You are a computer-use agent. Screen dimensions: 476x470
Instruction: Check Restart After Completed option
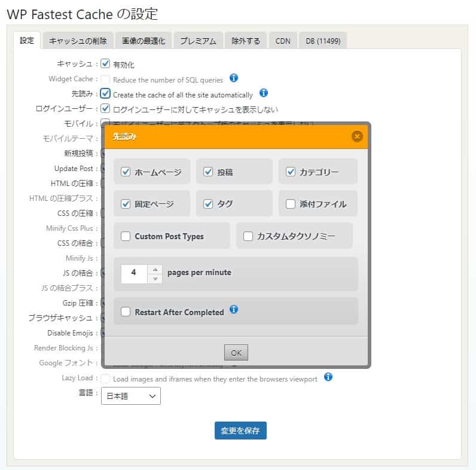click(126, 312)
